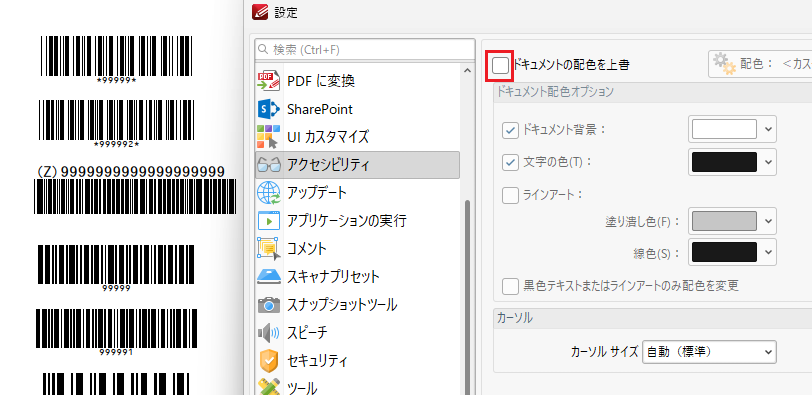Select セキュリティ settings category

[x=357, y=360]
